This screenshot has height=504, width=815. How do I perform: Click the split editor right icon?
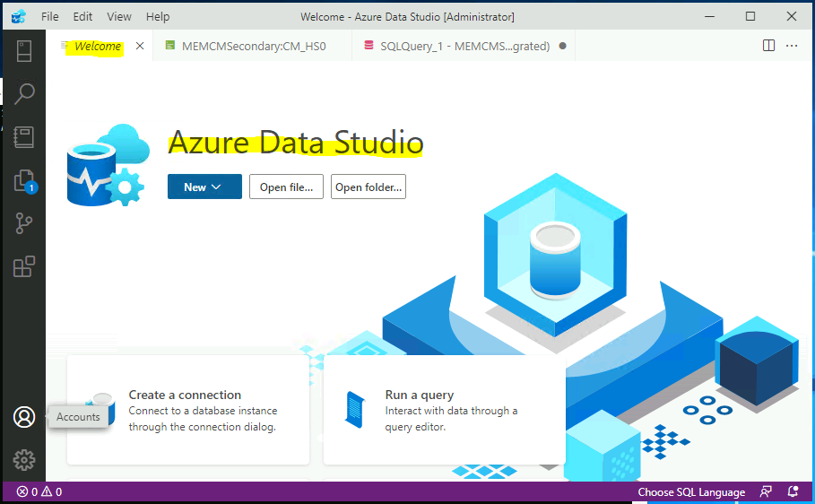click(768, 46)
